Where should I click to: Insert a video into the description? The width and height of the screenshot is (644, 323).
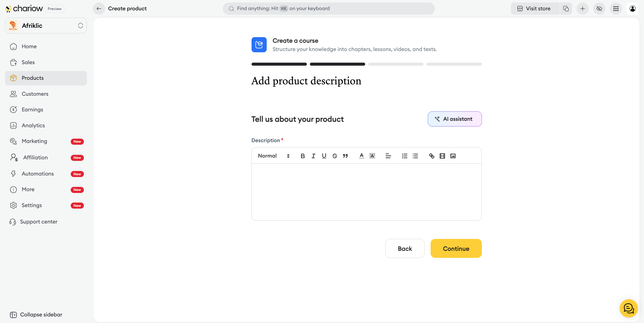click(x=442, y=156)
